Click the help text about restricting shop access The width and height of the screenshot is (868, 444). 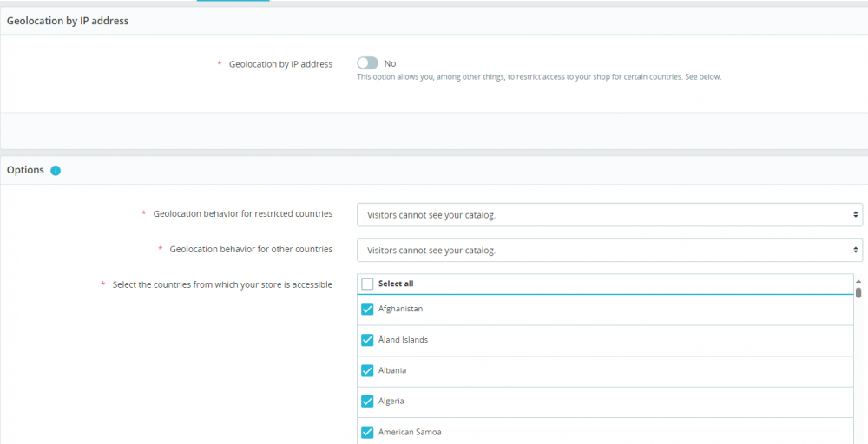(x=539, y=77)
